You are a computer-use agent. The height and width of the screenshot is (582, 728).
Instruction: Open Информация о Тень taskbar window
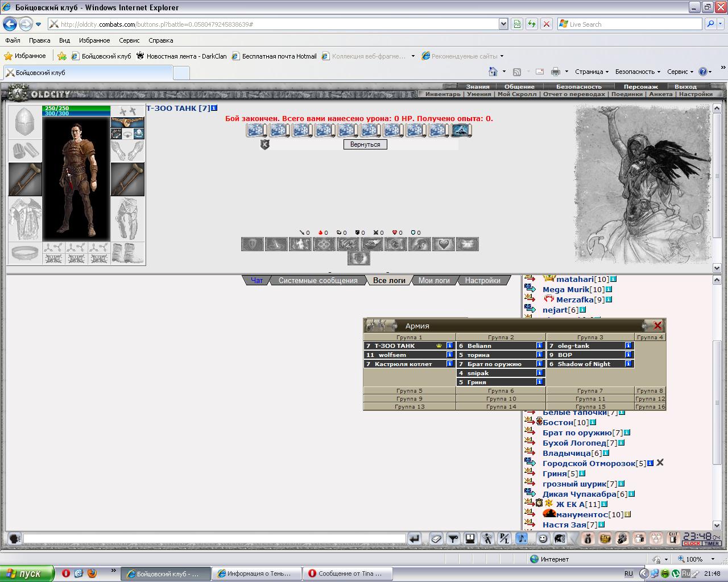pos(256,573)
